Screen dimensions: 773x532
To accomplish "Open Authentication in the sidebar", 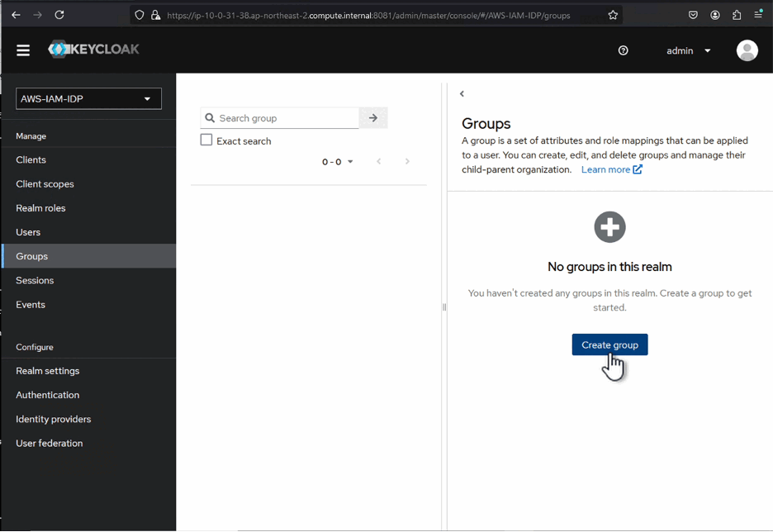I will 88,395.
